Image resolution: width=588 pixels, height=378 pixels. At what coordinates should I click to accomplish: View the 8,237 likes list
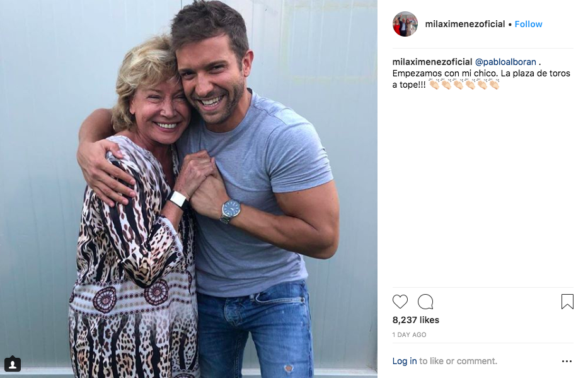click(415, 320)
